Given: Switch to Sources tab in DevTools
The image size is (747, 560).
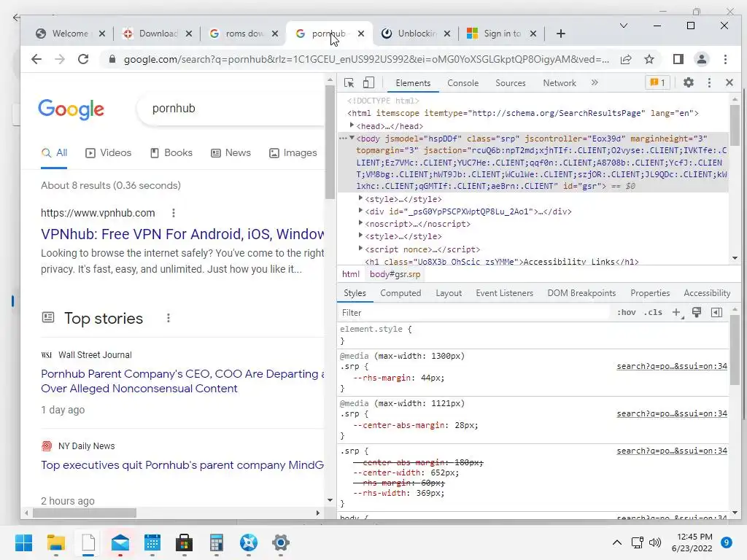Looking at the screenshot, I should coord(510,83).
